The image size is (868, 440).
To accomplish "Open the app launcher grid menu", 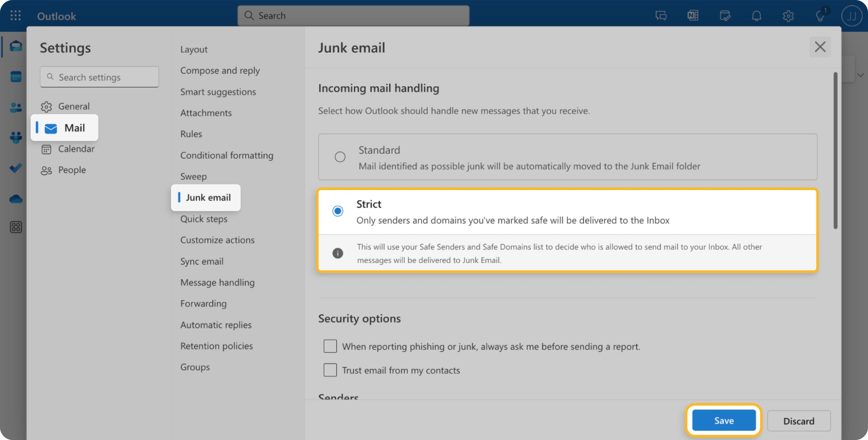I will coord(15,16).
